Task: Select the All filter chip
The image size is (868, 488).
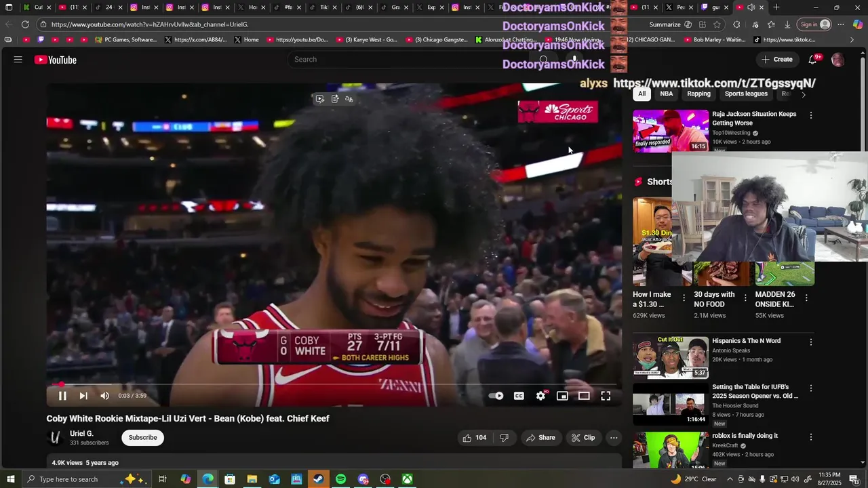Action: click(x=642, y=94)
